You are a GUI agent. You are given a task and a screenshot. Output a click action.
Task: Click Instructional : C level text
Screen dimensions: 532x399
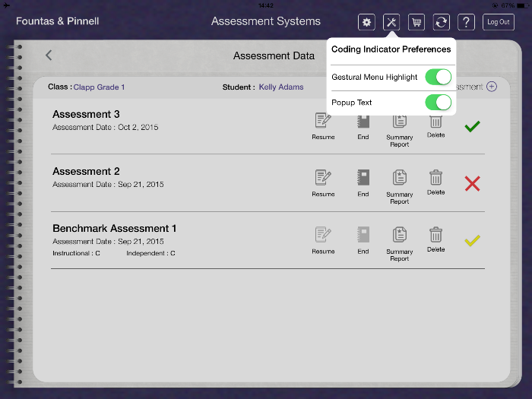coord(76,253)
